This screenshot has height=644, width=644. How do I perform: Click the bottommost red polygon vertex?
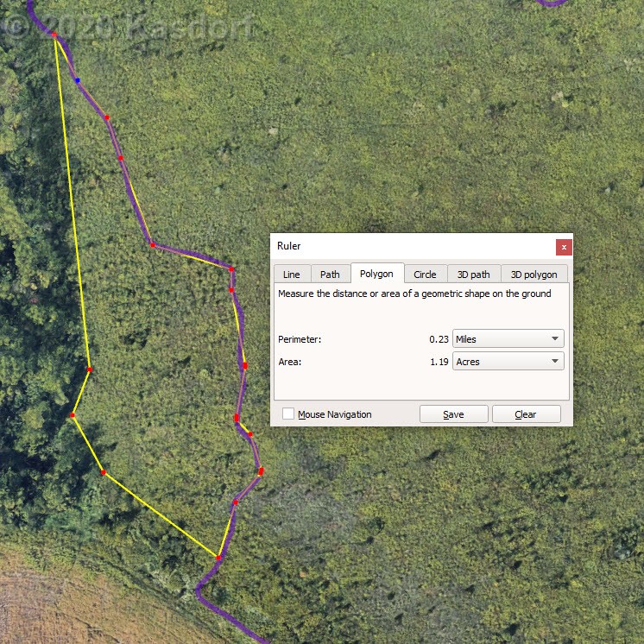218,558
